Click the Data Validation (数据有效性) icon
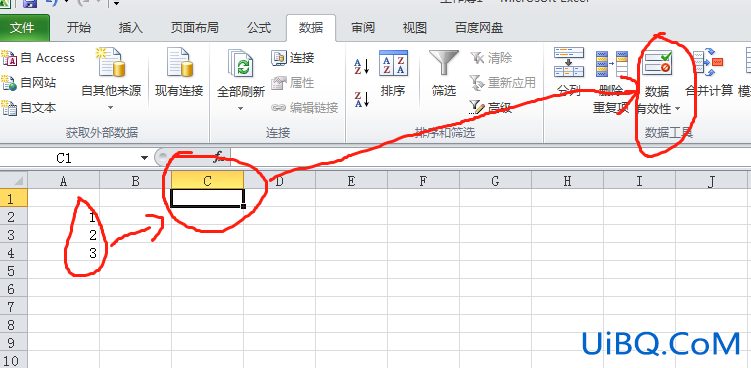This screenshot has height=368, width=751. 657,64
